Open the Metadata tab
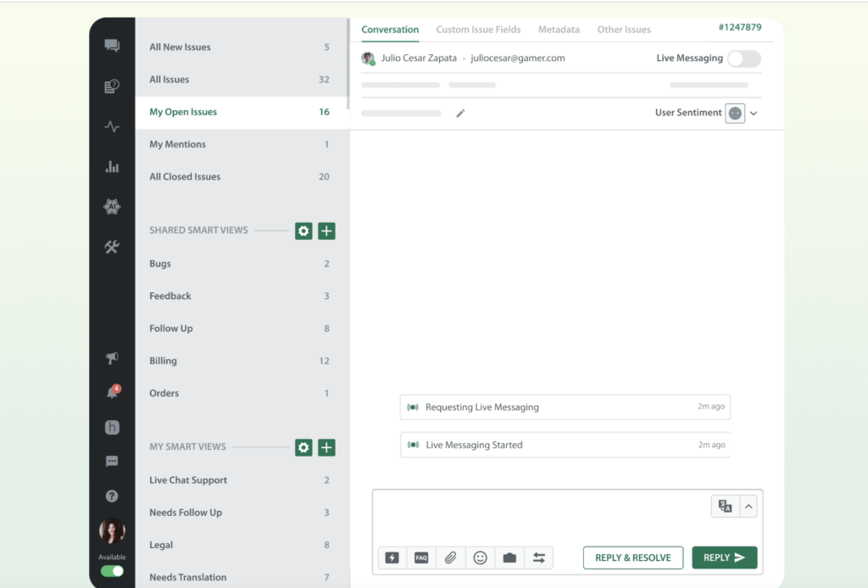This screenshot has width=868, height=588. coord(559,30)
